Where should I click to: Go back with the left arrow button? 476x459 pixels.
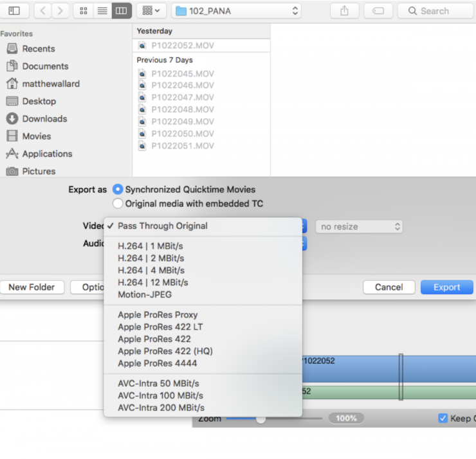[42, 11]
